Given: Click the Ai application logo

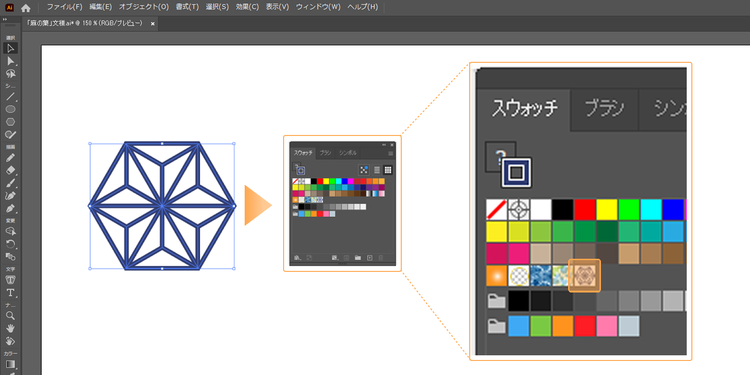Looking at the screenshot, I should tap(10, 8).
